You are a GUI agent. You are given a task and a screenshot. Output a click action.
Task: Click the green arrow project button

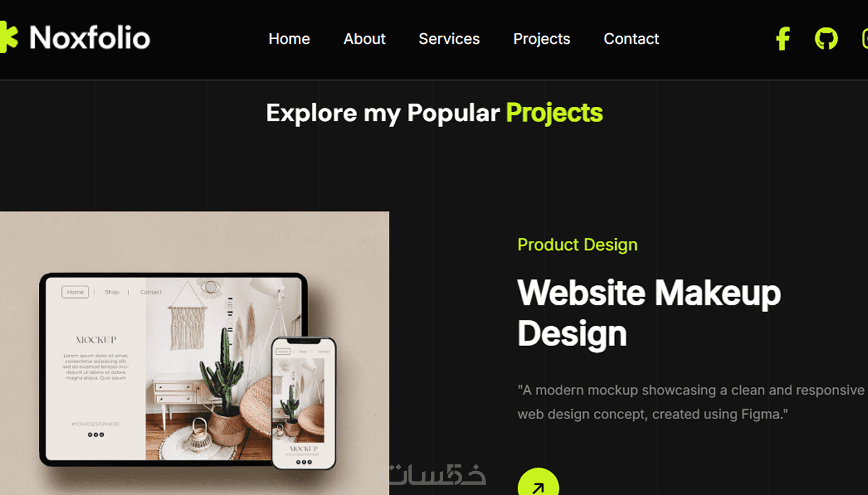pyautogui.click(x=538, y=482)
